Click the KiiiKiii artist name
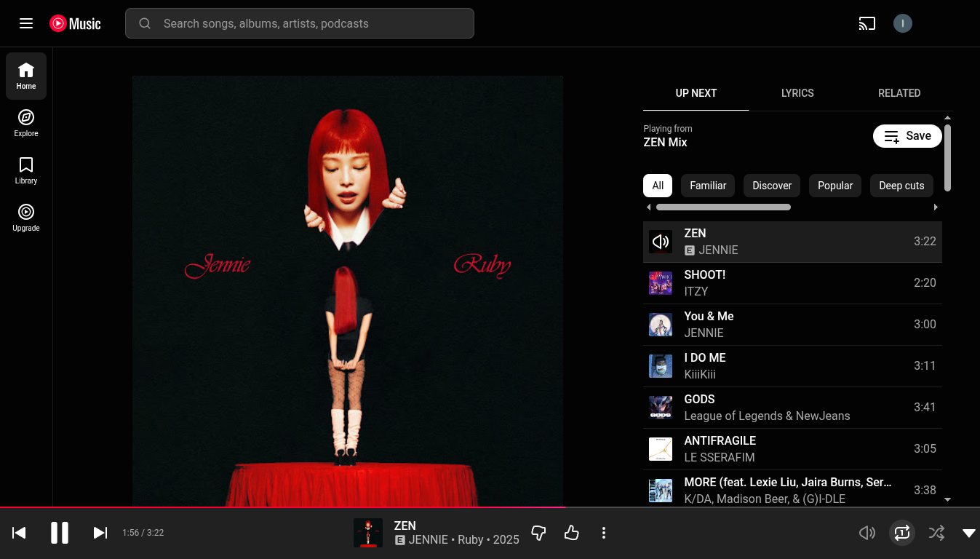Screen dimensions: 980x559 (700, 374)
